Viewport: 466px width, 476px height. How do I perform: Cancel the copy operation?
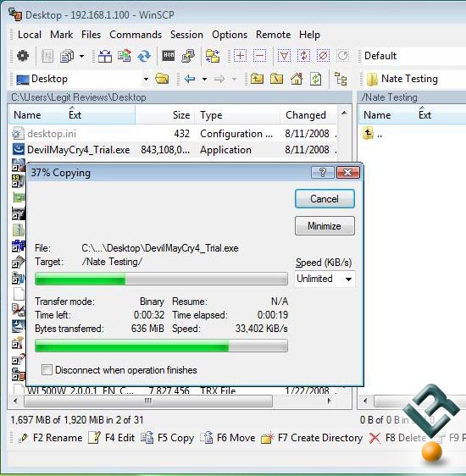click(x=325, y=199)
